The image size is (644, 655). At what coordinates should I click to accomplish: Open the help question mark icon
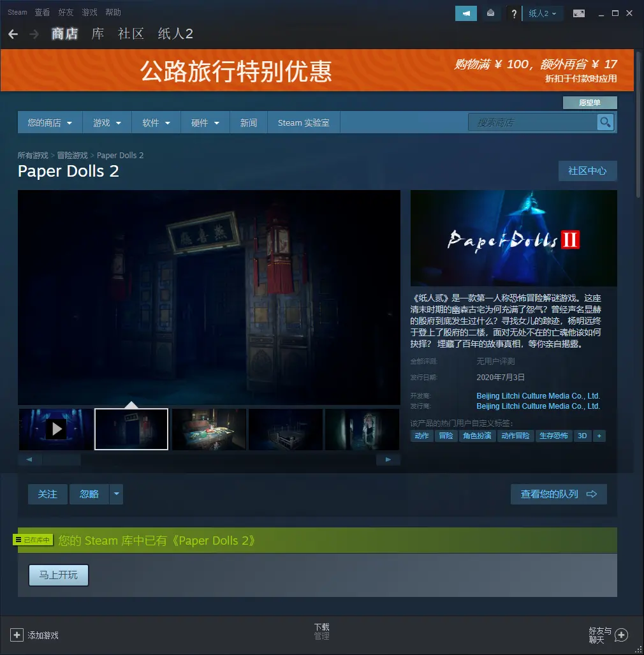(x=514, y=13)
